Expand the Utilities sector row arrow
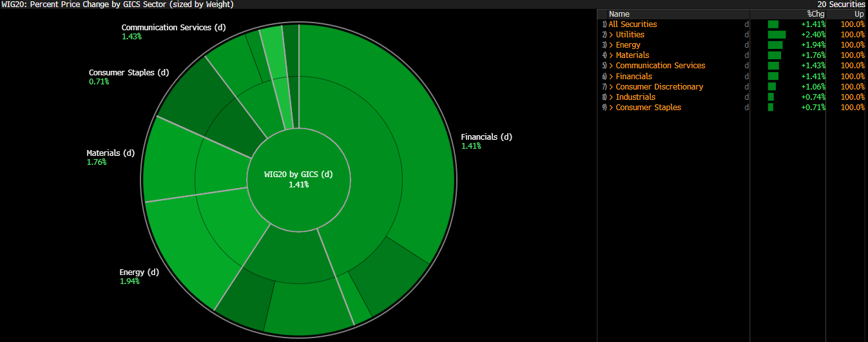The height and width of the screenshot is (342, 868). point(611,35)
